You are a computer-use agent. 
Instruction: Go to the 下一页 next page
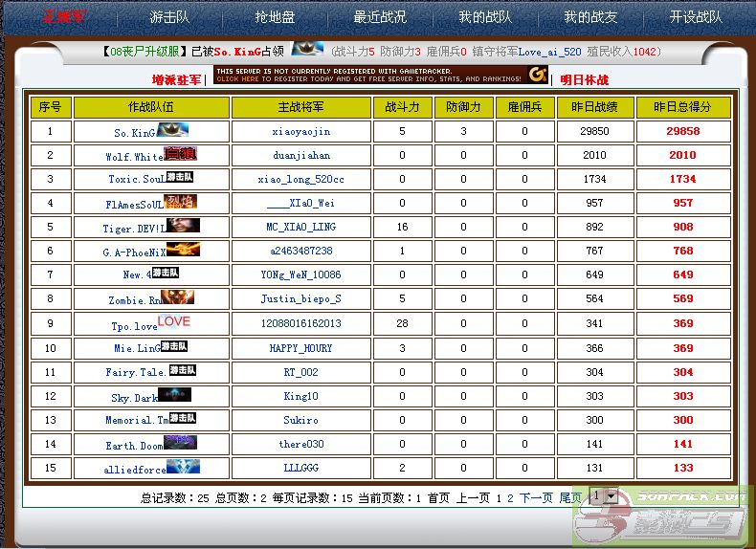[x=536, y=498]
